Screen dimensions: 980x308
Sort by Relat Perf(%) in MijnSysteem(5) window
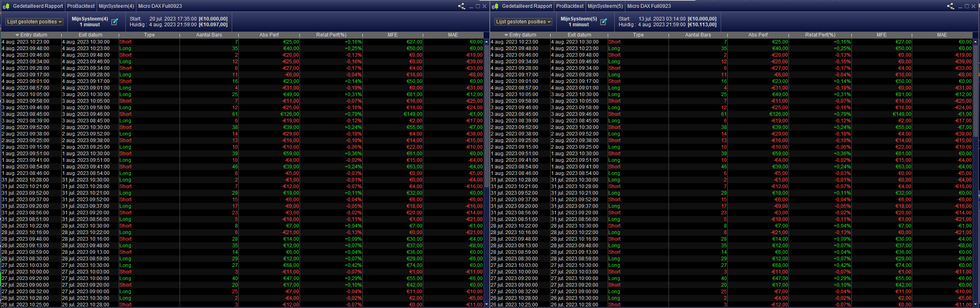coord(820,35)
